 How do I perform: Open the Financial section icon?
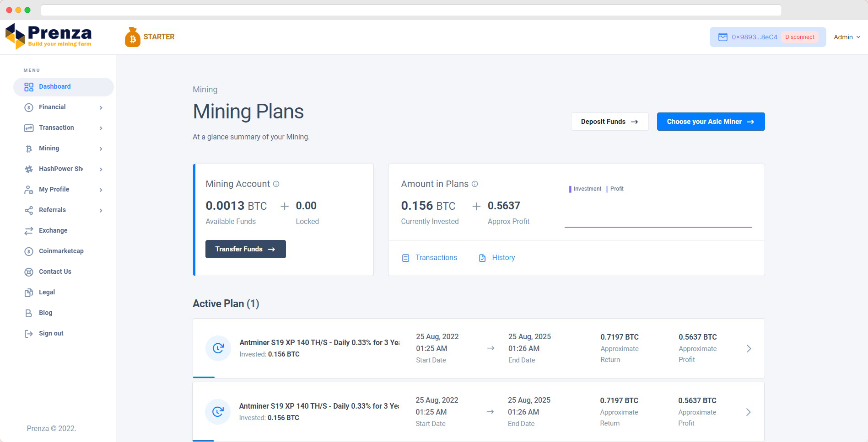[x=28, y=107]
